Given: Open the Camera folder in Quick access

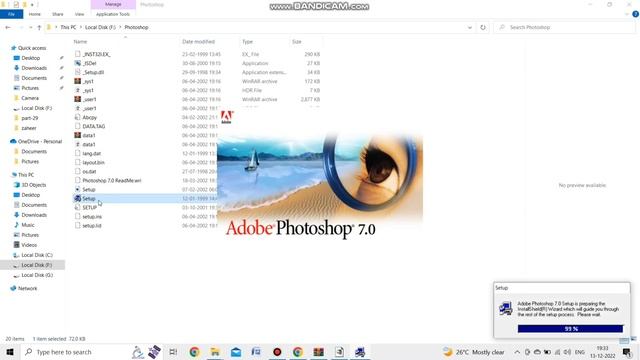Looking at the screenshot, I should [x=30, y=98].
